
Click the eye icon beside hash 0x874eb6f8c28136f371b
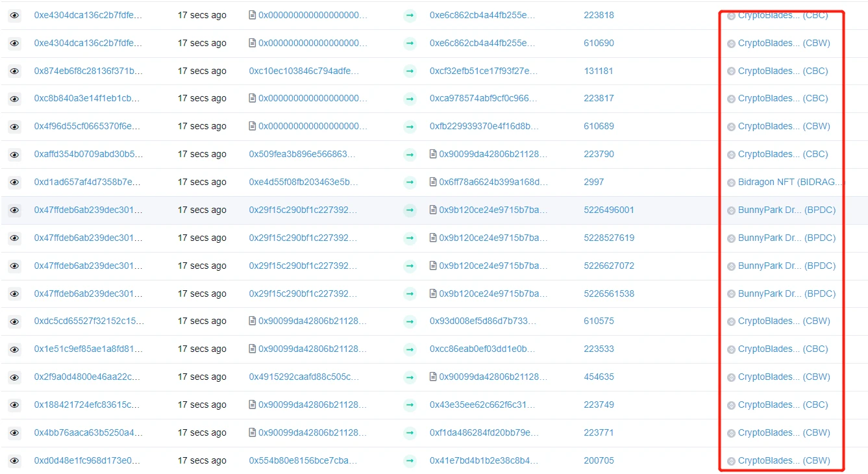(14, 71)
